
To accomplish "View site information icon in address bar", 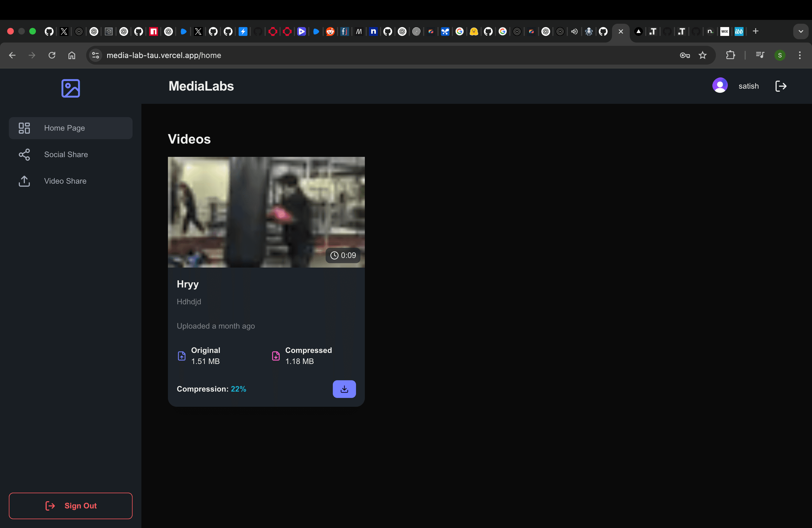I will click(96, 55).
